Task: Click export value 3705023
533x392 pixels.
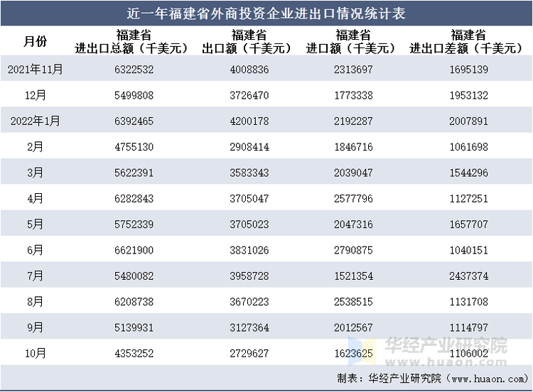Action: 249,224
